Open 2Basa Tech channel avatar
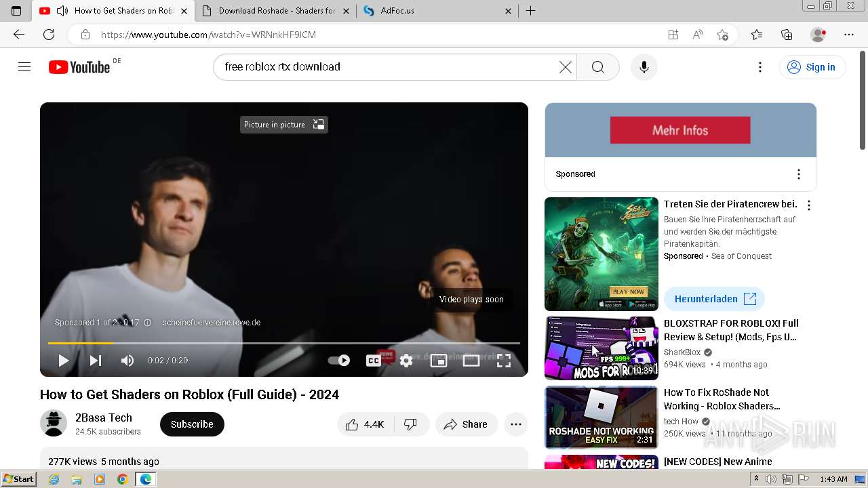This screenshot has height=488, width=868. [54, 423]
